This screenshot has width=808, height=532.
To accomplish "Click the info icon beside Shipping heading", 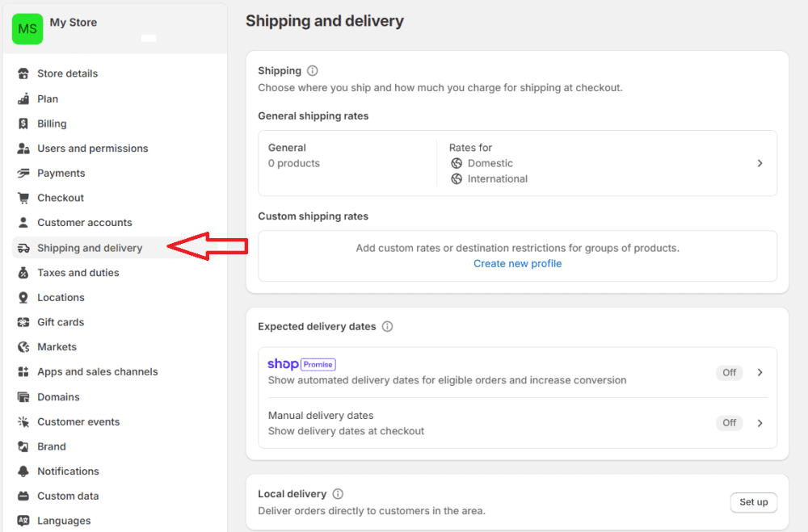I will pyautogui.click(x=312, y=70).
